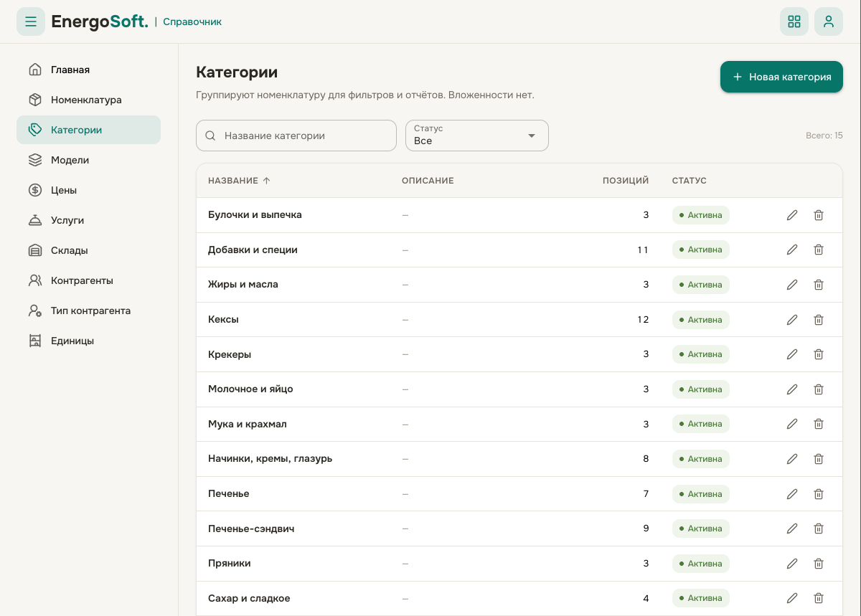Screen dimensions: 861x616
Task: Edit the Кексы category
Action: tap(792, 320)
